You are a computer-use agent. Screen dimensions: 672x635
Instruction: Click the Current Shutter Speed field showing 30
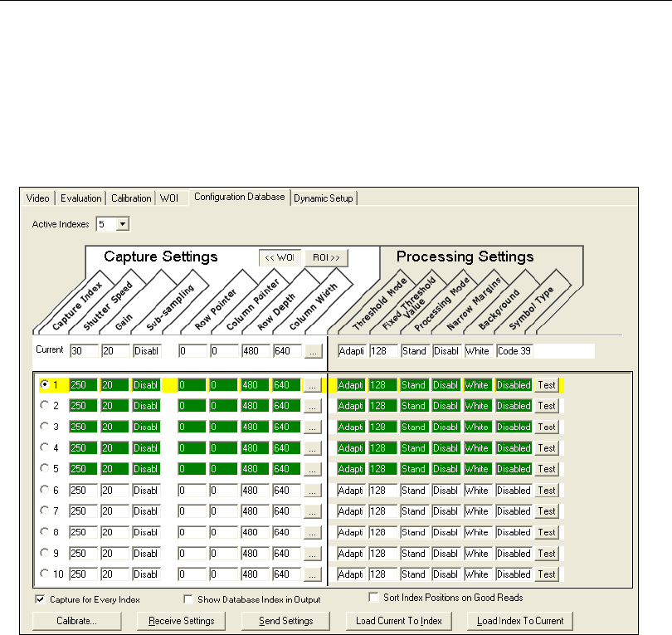[x=84, y=351]
